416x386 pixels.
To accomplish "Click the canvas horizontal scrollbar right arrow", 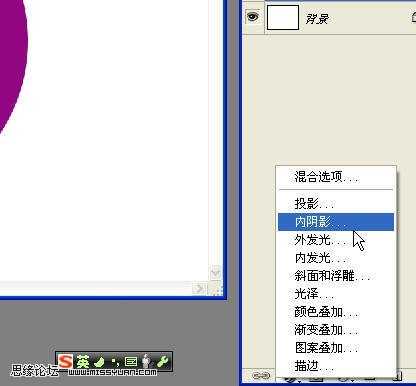I will click(199, 288).
